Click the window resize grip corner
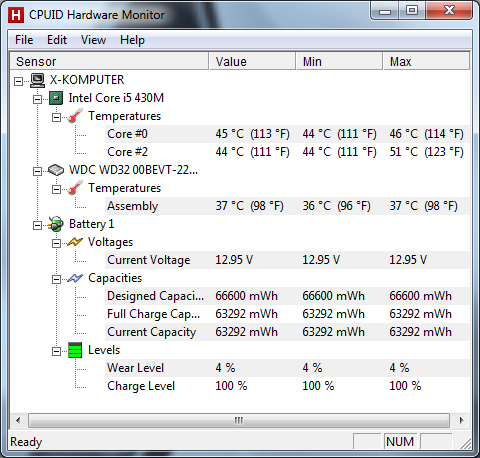This screenshot has height=458, width=480. point(465,443)
